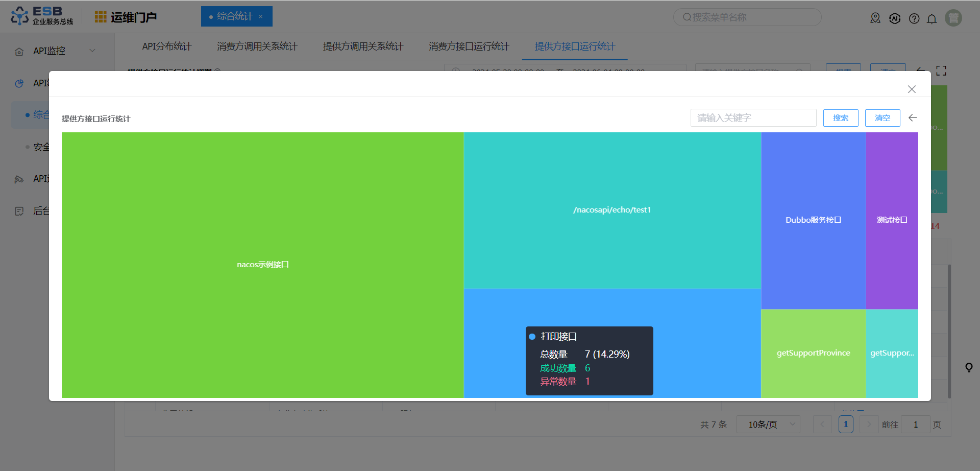The image size is (980, 471).
Task: Click the AI assistant icon in header
Action: tap(895, 19)
